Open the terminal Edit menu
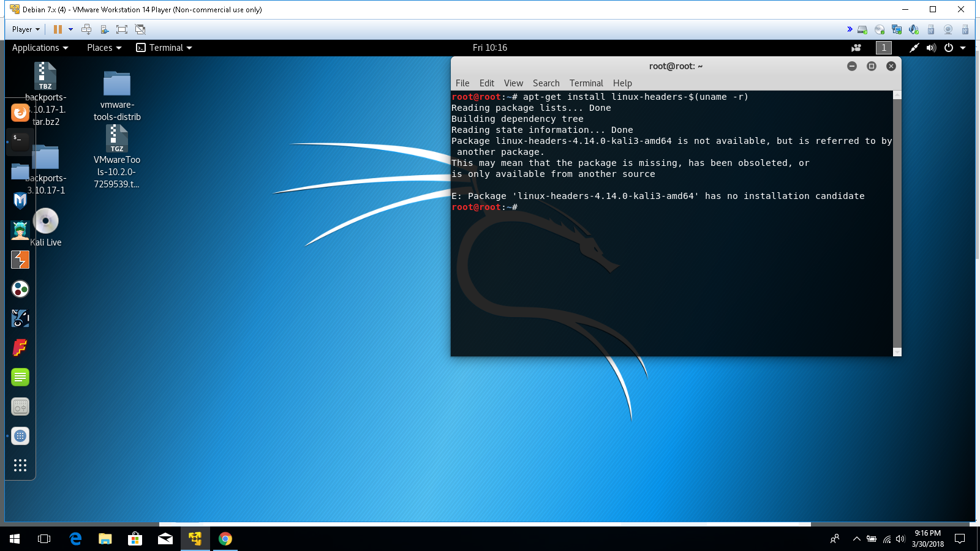This screenshot has width=980, height=551. click(x=486, y=83)
